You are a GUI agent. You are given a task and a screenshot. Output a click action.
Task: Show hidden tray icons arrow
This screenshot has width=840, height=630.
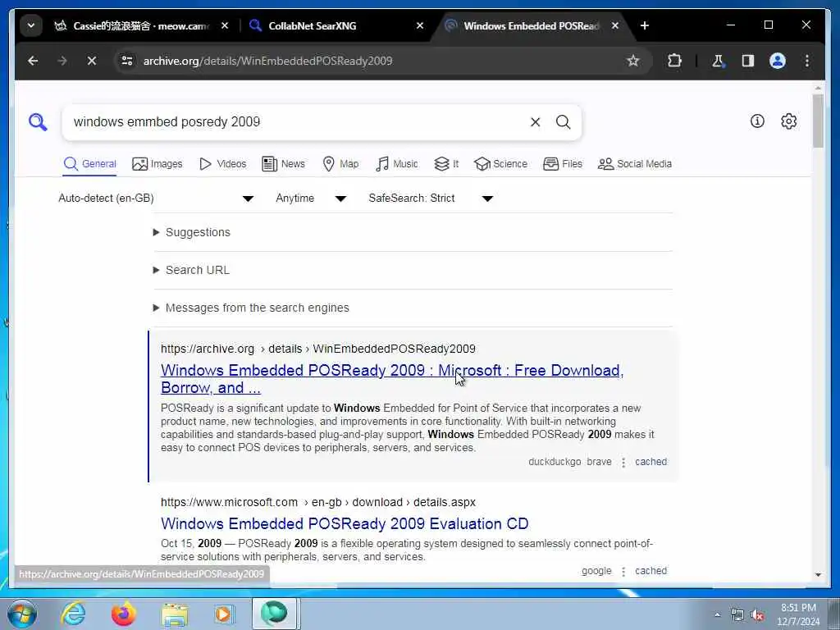coord(717,615)
